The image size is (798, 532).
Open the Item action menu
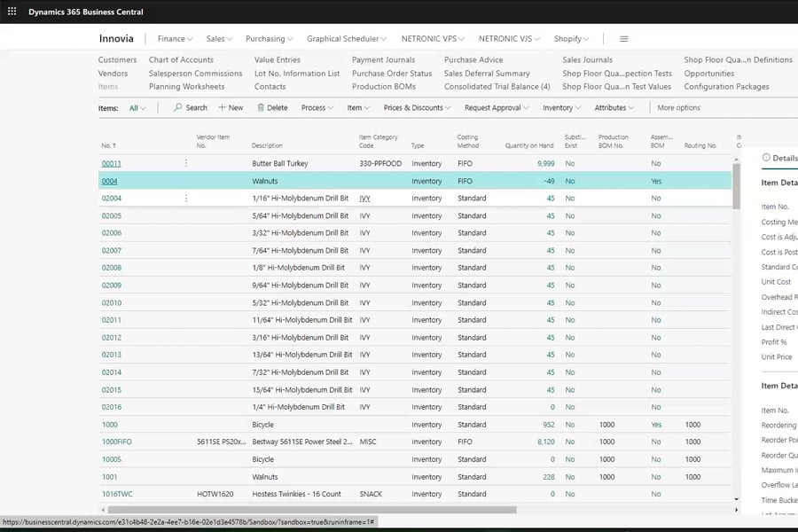[x=358, y=107]
